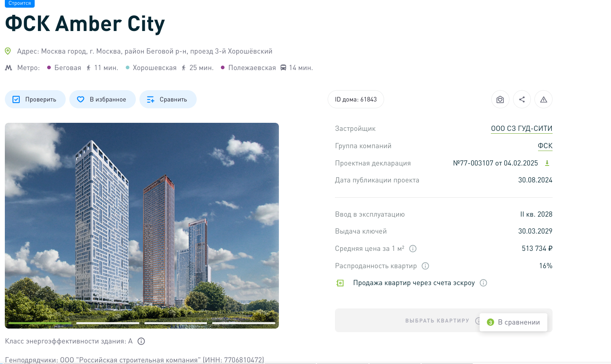Select the second gallery slide indicator

[x=108, y=323]
